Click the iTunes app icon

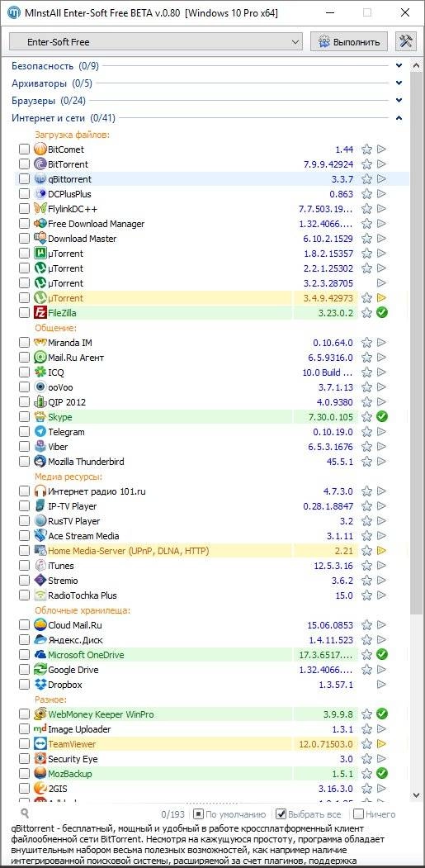click(x=40, y=566)
